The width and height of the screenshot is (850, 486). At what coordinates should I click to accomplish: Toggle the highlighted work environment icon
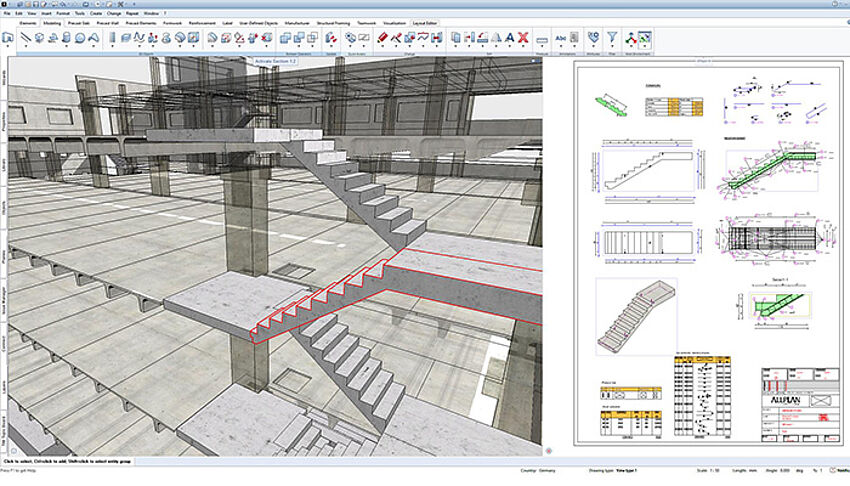coord(645,38)
